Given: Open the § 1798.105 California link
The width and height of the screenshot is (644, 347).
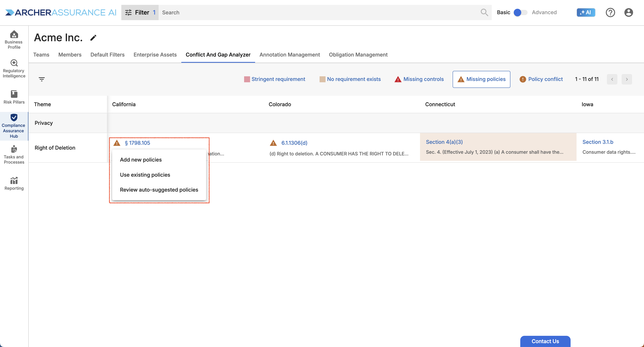Looking at the screenshot, I should point(138,143).
